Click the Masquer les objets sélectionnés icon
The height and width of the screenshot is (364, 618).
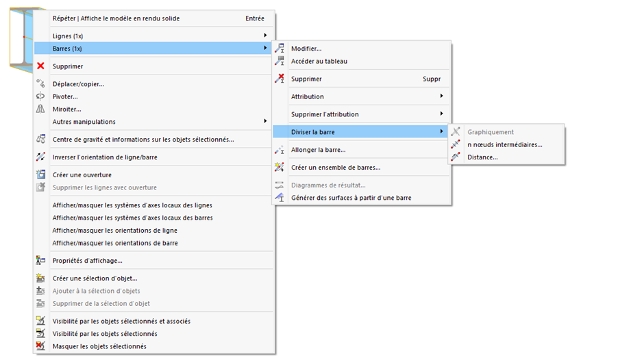coord(40,346)
